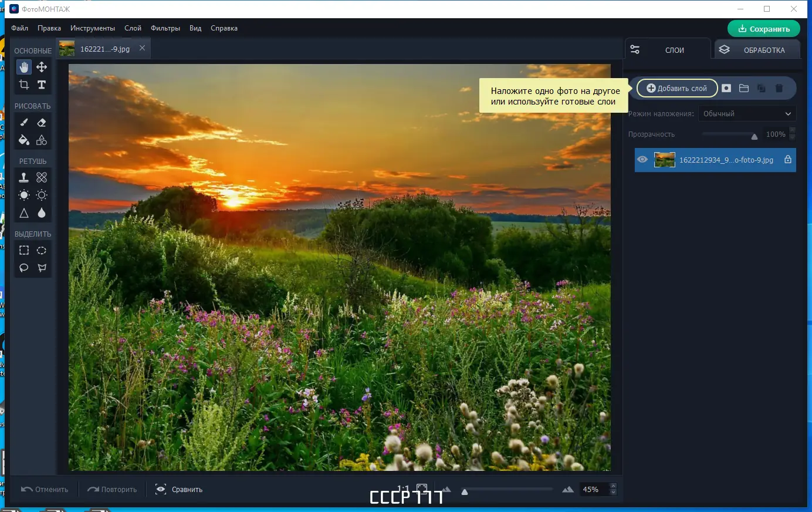Image resolution: width=812 pixels, height=512 pixels.
Task: Select the Stamp clone tool
Action: click(x=24, y=177)
